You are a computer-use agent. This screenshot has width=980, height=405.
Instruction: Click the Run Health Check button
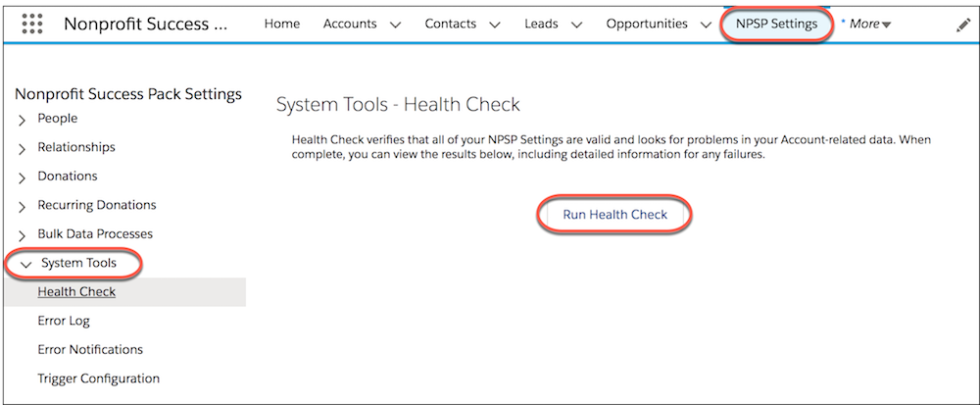click(x=615, y=215)
